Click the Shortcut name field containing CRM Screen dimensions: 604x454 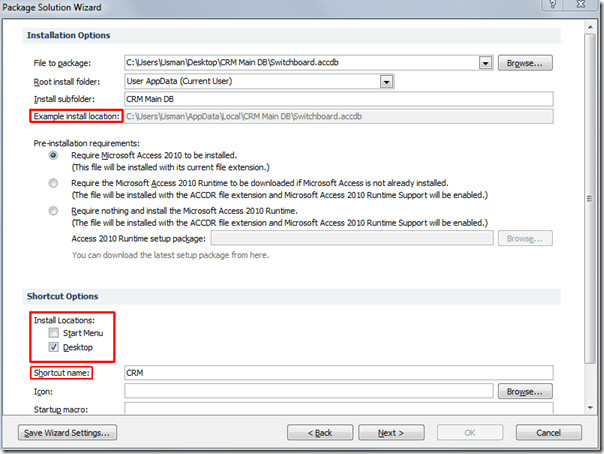[339, 373]
